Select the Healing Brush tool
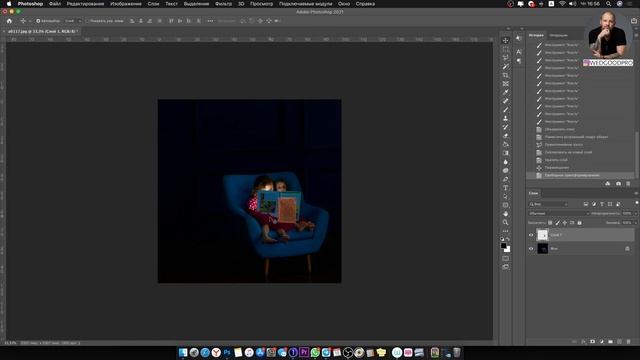Image resolution: width=640 pixels, height=360 pixels. pyautogui.click(x=505, y=101)
